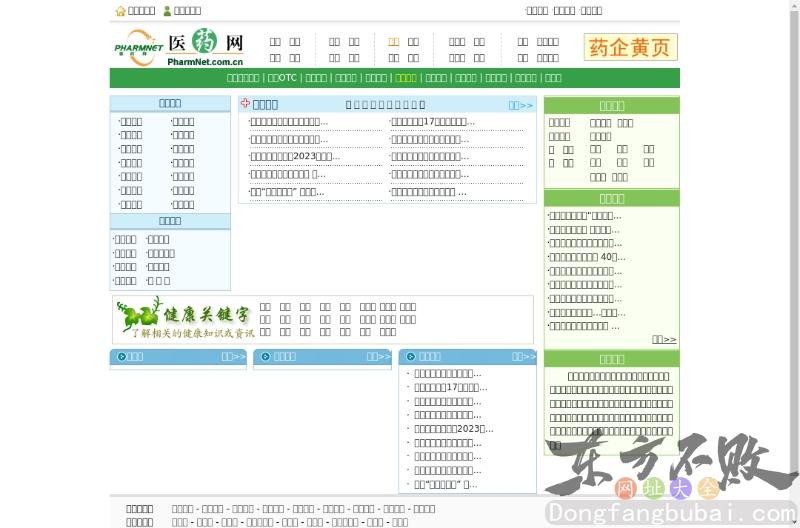Click the round arrow icon in the second bottom panel

click(265, 356)
